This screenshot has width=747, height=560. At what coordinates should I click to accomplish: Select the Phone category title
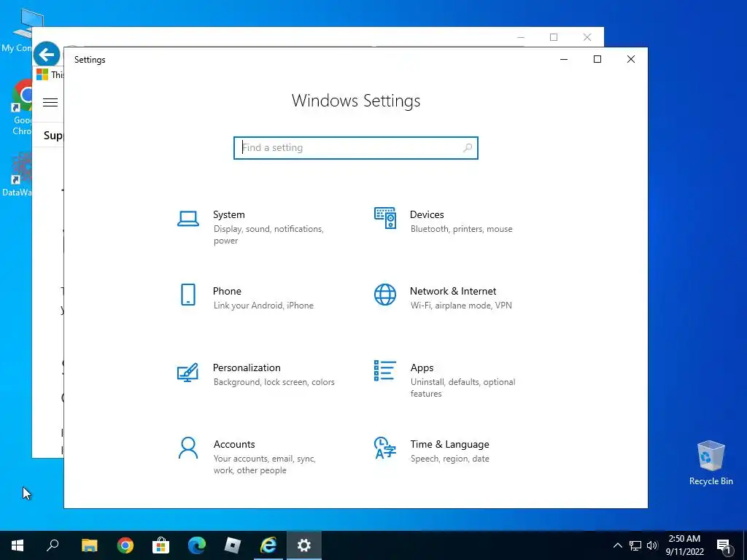(x=227, y=291)
